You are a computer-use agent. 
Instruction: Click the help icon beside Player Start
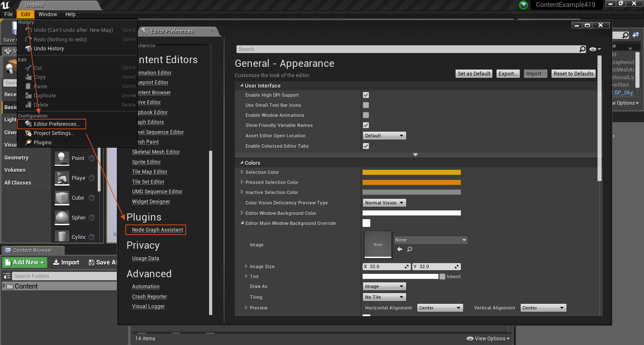point(92,178)
